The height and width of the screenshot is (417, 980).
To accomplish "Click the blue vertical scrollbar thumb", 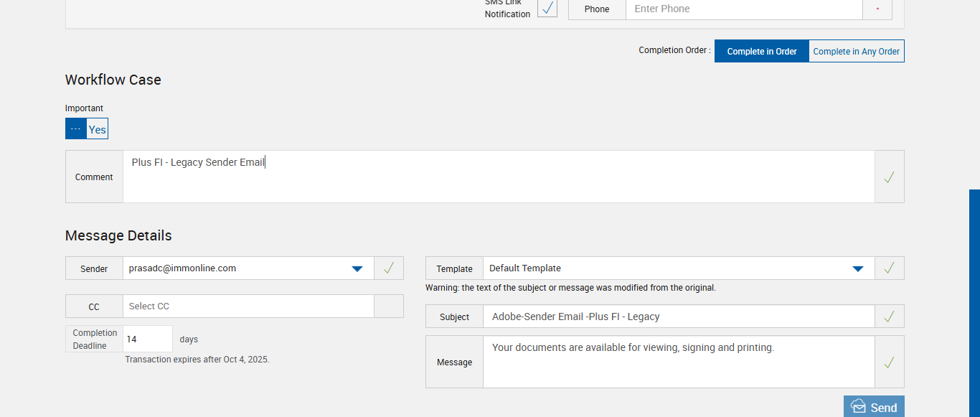I will (974, 301).
